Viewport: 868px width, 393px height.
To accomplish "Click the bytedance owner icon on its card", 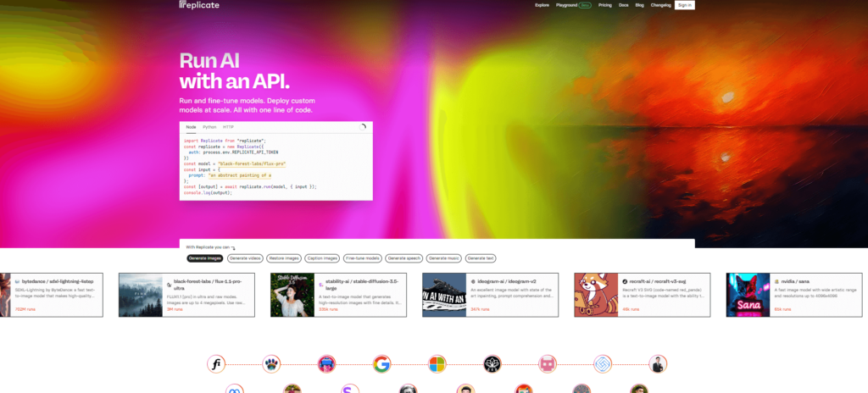I will (x=17, y=282).
